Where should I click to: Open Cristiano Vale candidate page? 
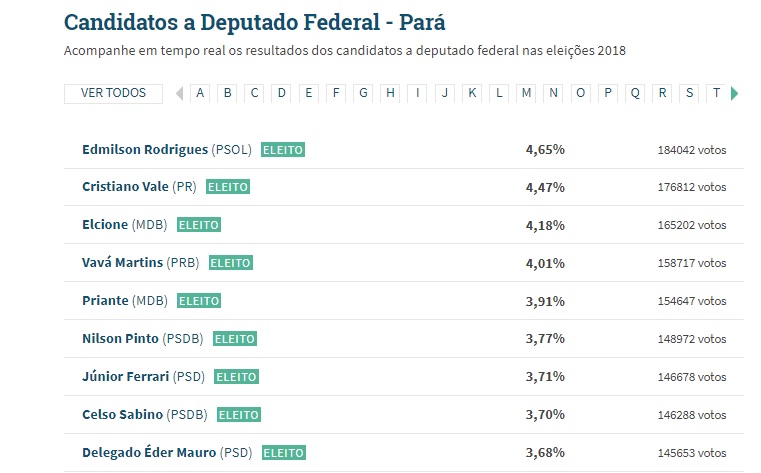tap(125, 187)
